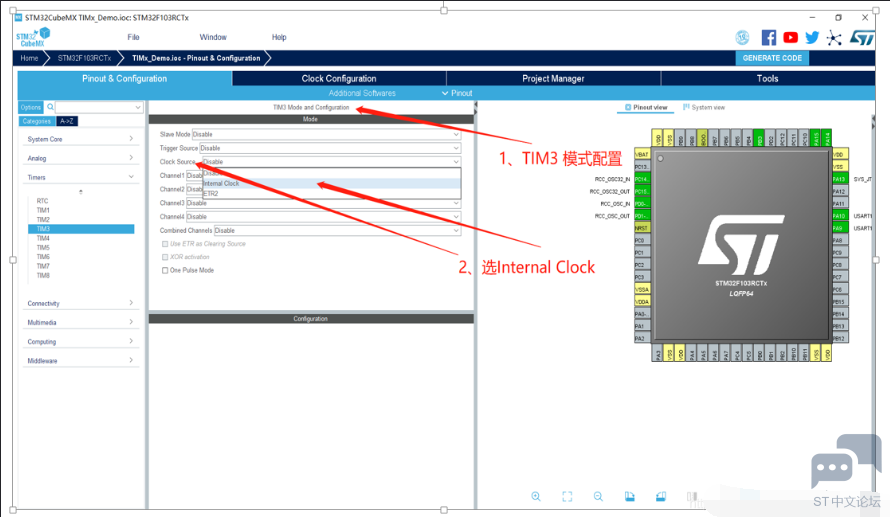This screenshot has width=890, height=517.
Task: Open the Combined Channels dropdown
Action: [337, 230]
